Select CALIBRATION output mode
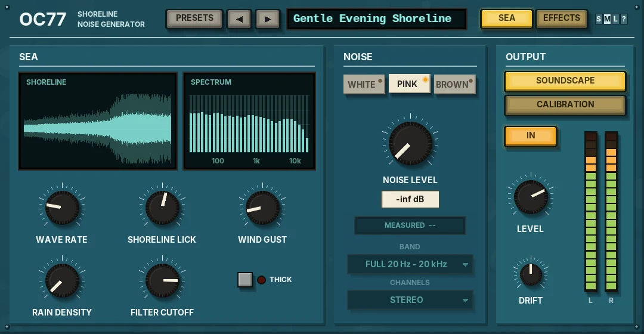Viewport: 644px width, 334px height. point(565,104)
